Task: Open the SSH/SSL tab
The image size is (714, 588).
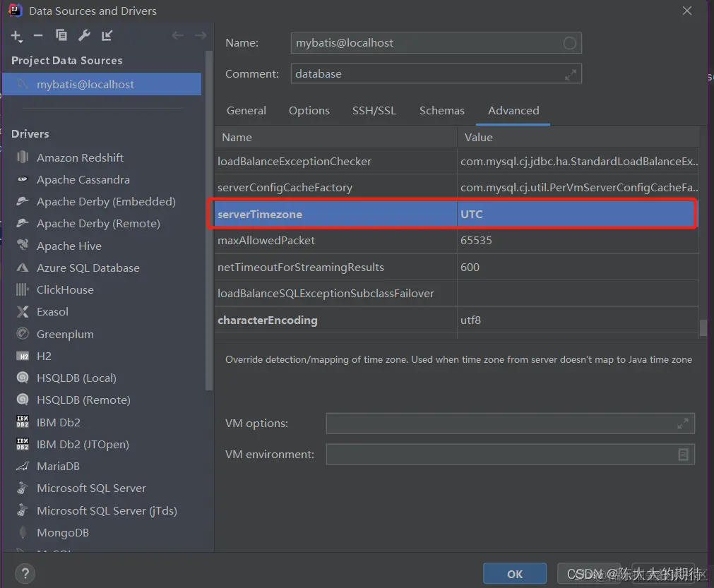Action: (374, 111)
